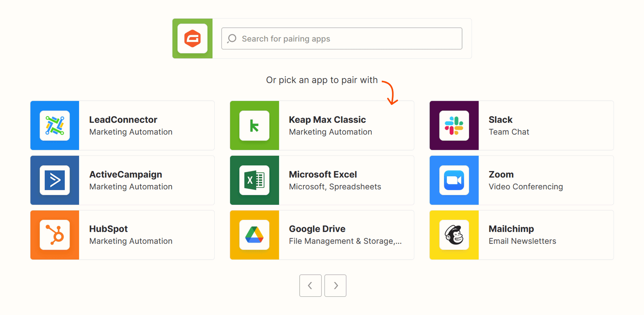644x315 pixels.
Task: Click 'Marketing Automation' under ActiveCampaign
Action: click(x=131, y=186)
